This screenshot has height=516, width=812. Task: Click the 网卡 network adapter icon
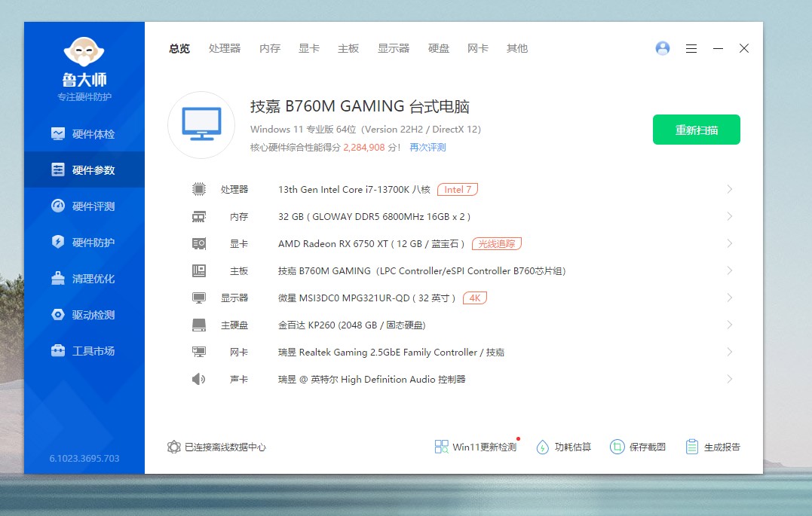pos(199,352)
